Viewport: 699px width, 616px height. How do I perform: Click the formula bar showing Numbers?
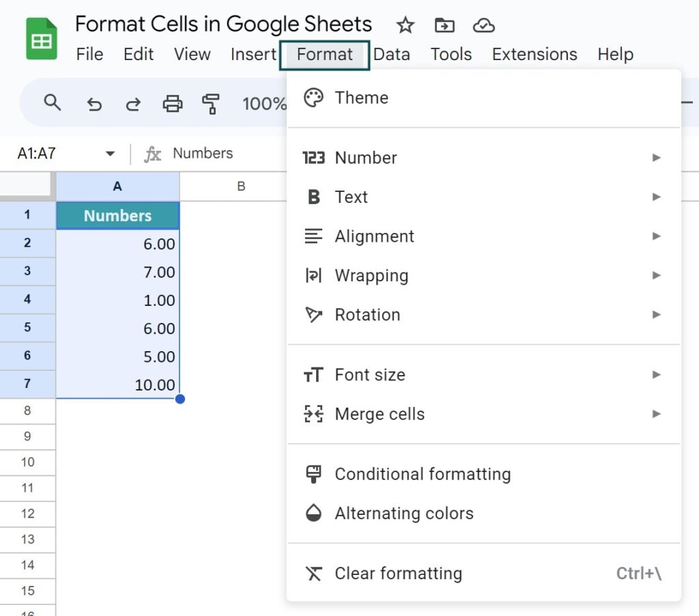click(x=203, y=154)
